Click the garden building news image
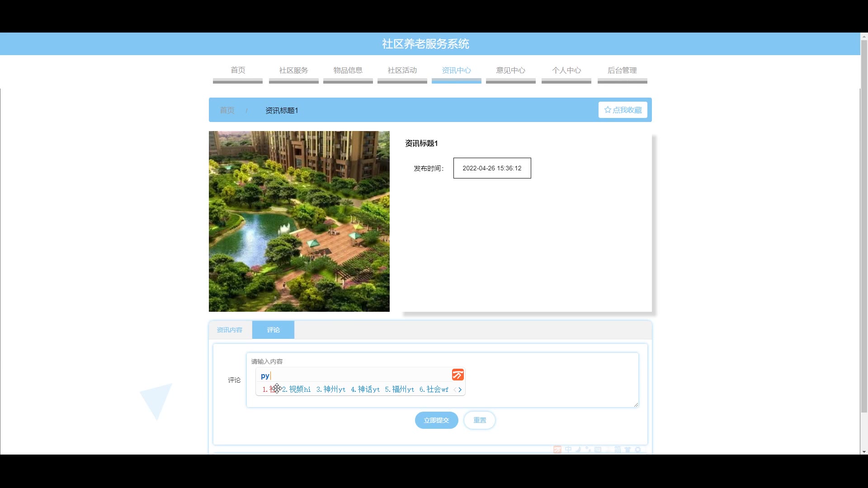This screenshot has height=488, width=868. [299, 221]
